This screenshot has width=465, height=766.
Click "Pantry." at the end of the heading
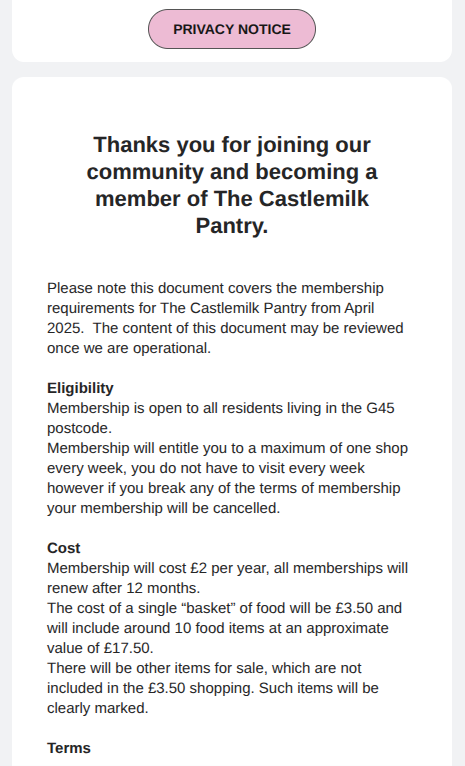232,226
